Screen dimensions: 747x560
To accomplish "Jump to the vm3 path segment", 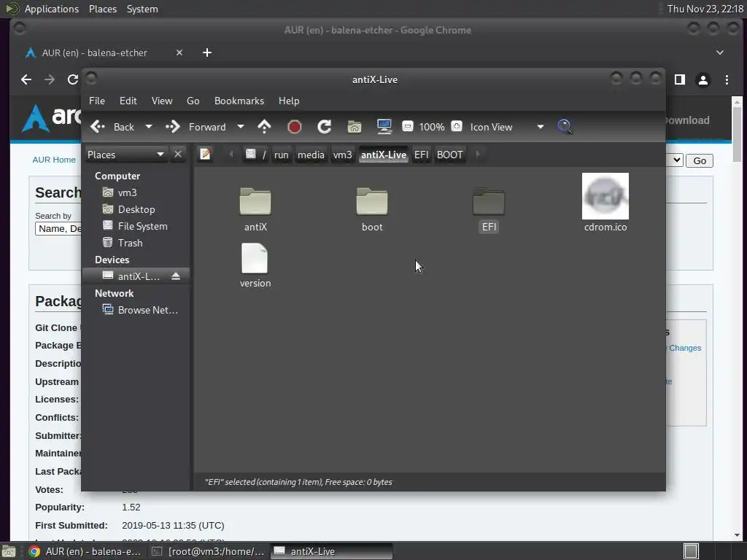I will 343,155.
